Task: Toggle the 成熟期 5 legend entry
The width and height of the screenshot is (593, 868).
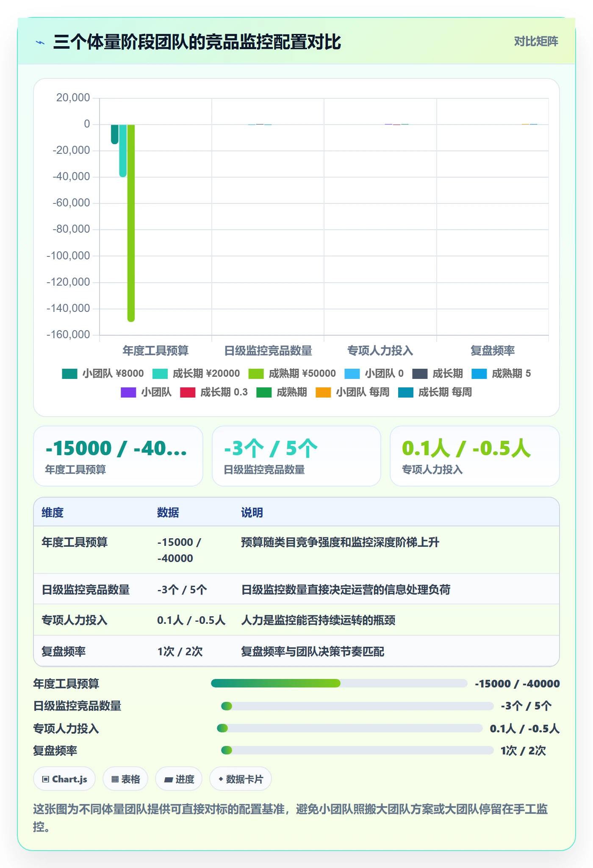Action: [x=501, y=373]
